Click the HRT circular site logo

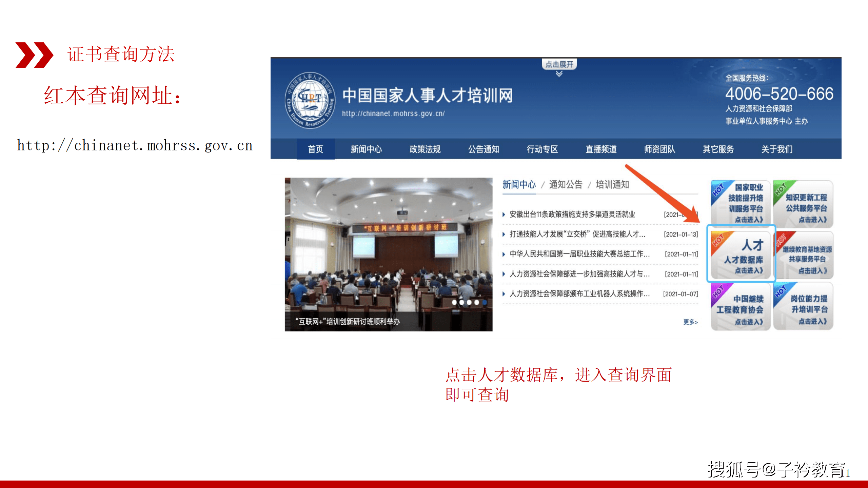310,100
